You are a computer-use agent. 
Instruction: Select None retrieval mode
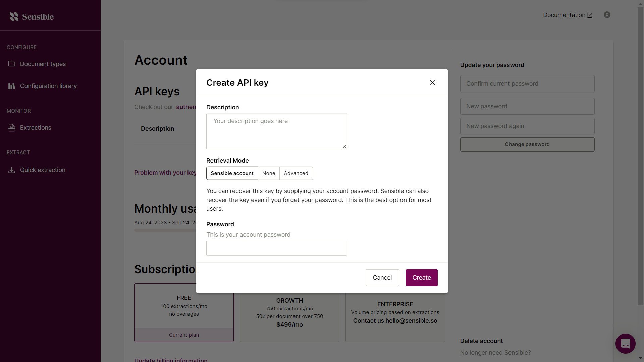click(x=269, y=173)
